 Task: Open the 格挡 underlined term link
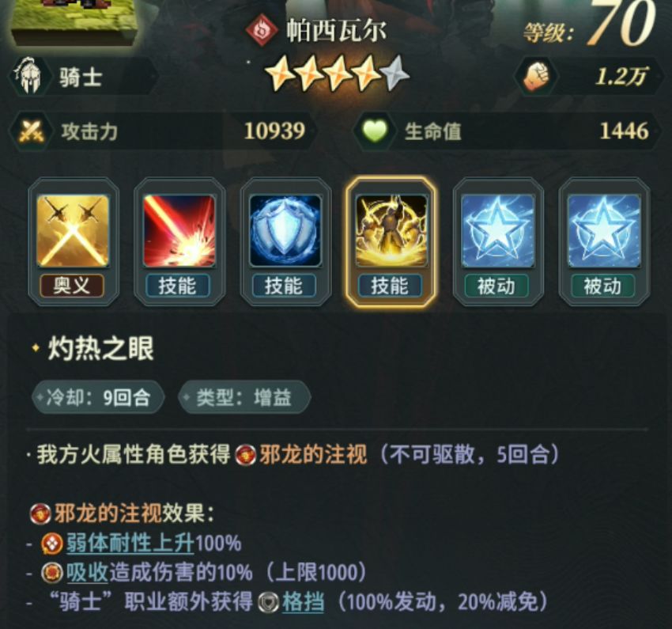pos(303,602)
